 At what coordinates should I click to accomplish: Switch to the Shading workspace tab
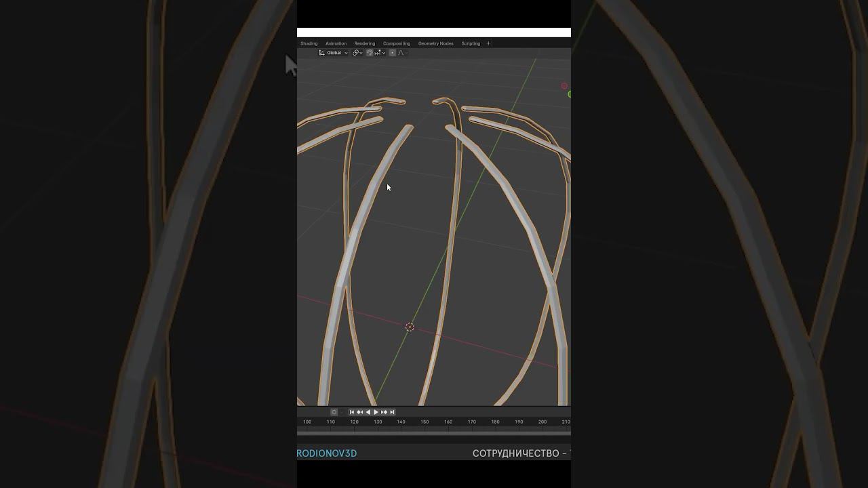[309, 43]
